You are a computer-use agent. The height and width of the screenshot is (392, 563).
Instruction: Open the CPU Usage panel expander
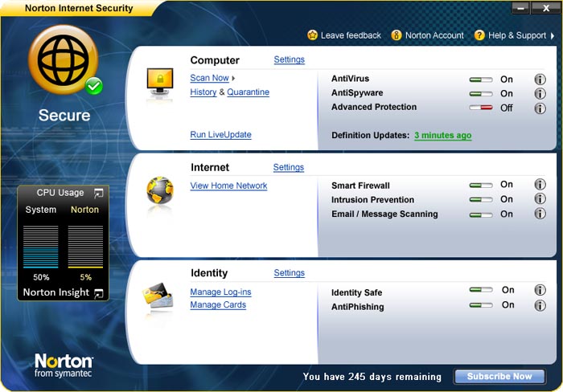tap(98, 193)
